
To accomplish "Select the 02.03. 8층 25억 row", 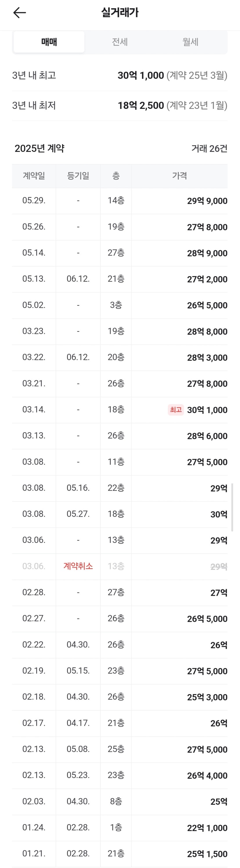I will (x=120, y=802).
